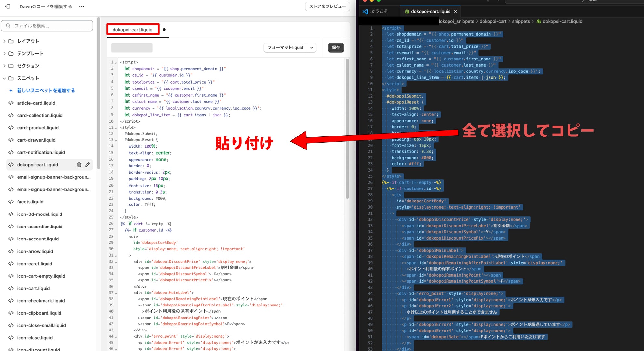Fold the dokopoiMainLabel div at line 37

(116, 293)
